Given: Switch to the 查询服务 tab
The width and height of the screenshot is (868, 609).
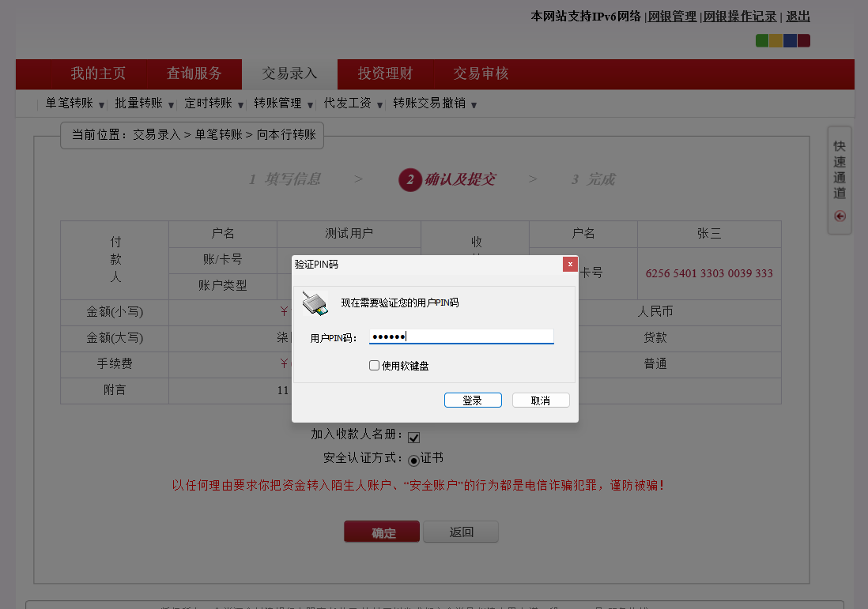Looking at the screenshot, I should [194, 73].
